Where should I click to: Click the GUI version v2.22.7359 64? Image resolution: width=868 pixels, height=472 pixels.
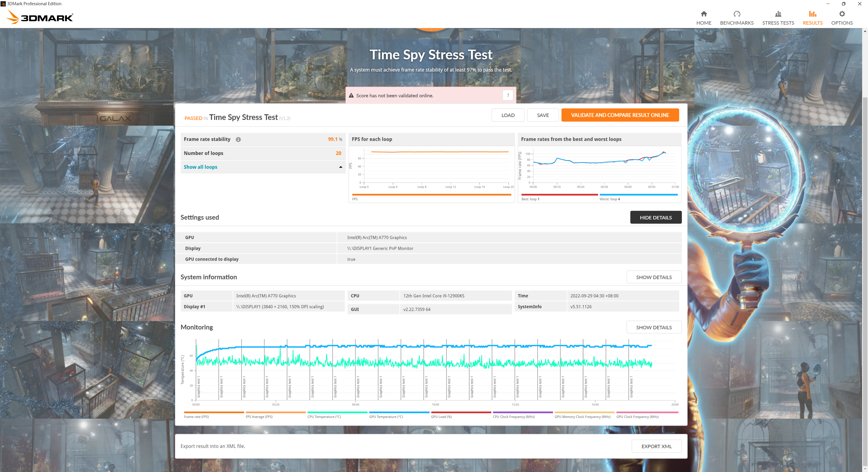pyautogui.click(x=416, y=309)
